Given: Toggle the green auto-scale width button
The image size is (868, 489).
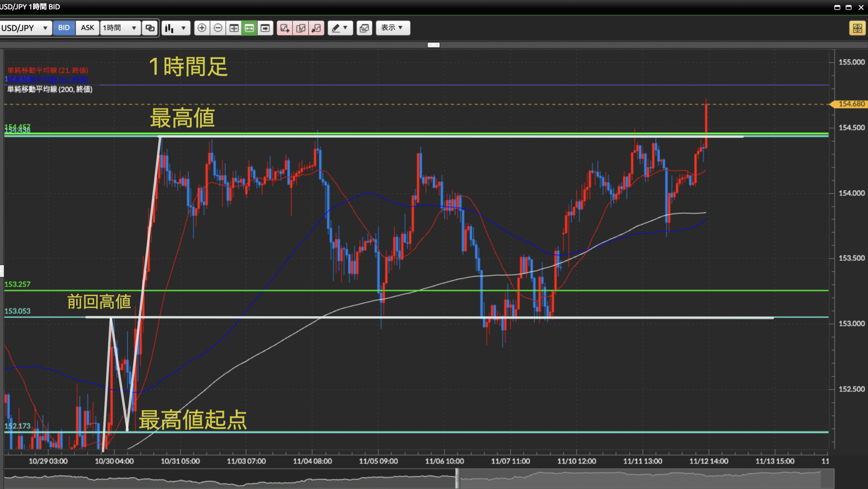Looking at the screenshot, I should pyautogui.click(x=249, y=28).
